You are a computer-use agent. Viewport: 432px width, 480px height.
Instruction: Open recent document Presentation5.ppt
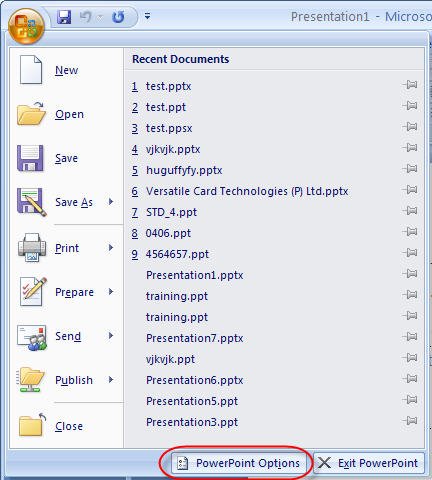(192, 401)
